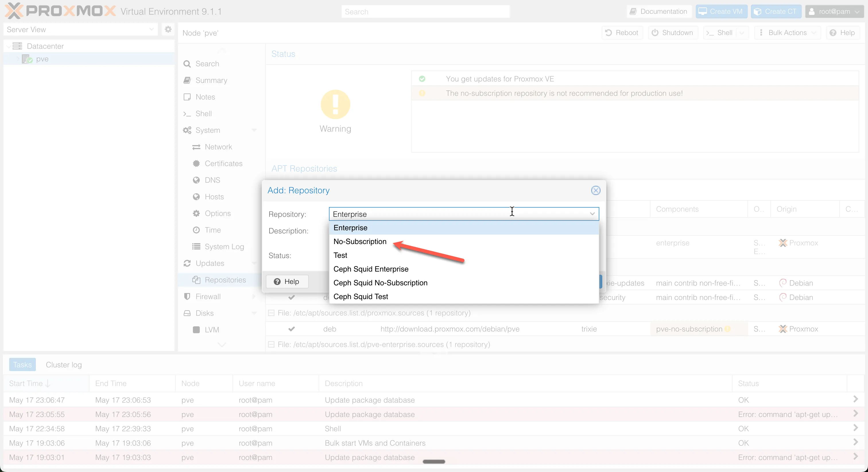Open Help in the Add Repository dialog
This screenshot has width=868, height=472.
pos(287,281)
